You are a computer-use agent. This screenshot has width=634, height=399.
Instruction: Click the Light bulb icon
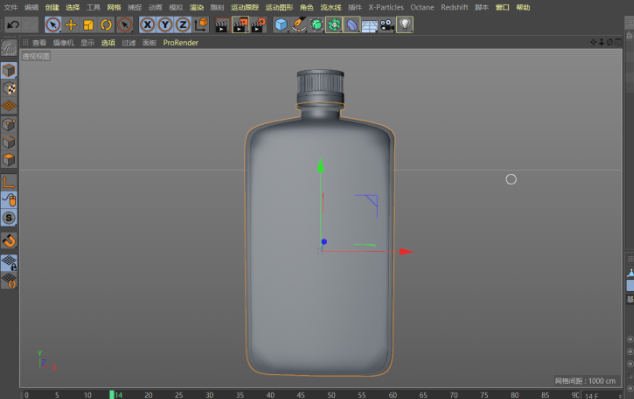[x=405, y=25]
